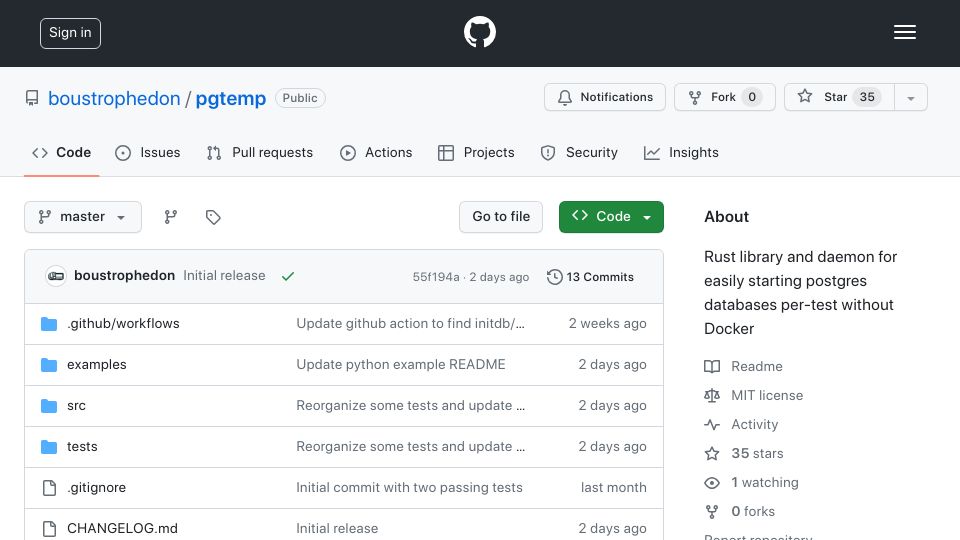960x540 pixels.
Task: Click the repository book icon beside boustrophedon
Action: (32, 98)
